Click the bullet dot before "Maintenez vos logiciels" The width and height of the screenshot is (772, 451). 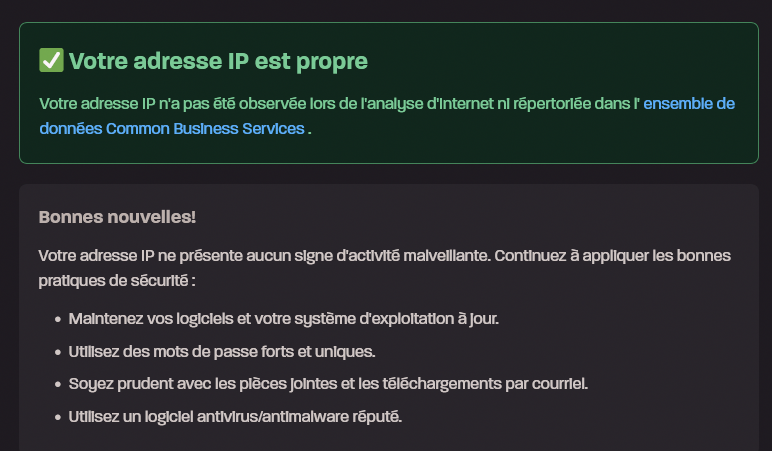pyautogui.click(x=54, y=319)
